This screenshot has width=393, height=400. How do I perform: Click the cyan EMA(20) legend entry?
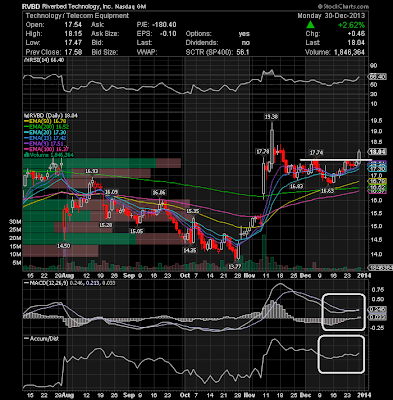[45, 132]
